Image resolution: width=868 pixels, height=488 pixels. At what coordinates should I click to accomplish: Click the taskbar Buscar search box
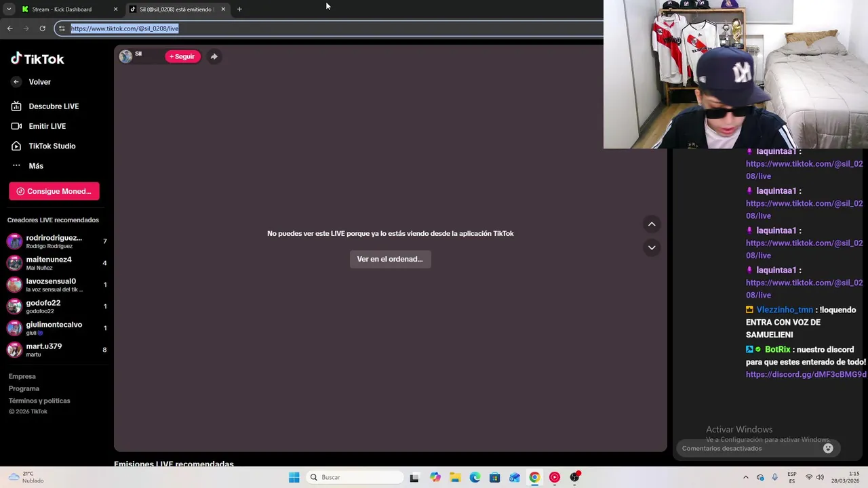click(355, 477)
